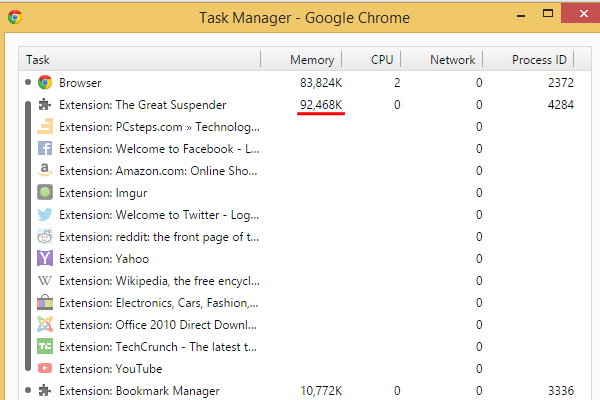Screen dimensions: 600x400
Task: Click the Wikipedia W favicon
Action: tap(45, 281)
